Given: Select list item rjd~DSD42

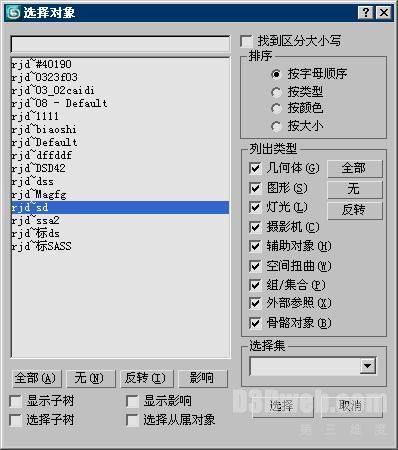Looking at the screenshot, I should click(x=120, y=168).
